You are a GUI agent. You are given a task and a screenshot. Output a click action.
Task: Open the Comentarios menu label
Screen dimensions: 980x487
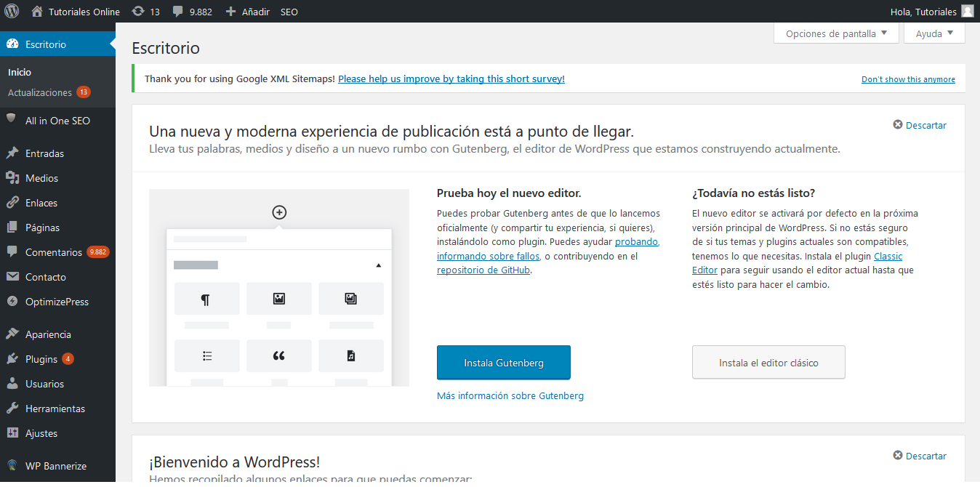coord(54,252)
